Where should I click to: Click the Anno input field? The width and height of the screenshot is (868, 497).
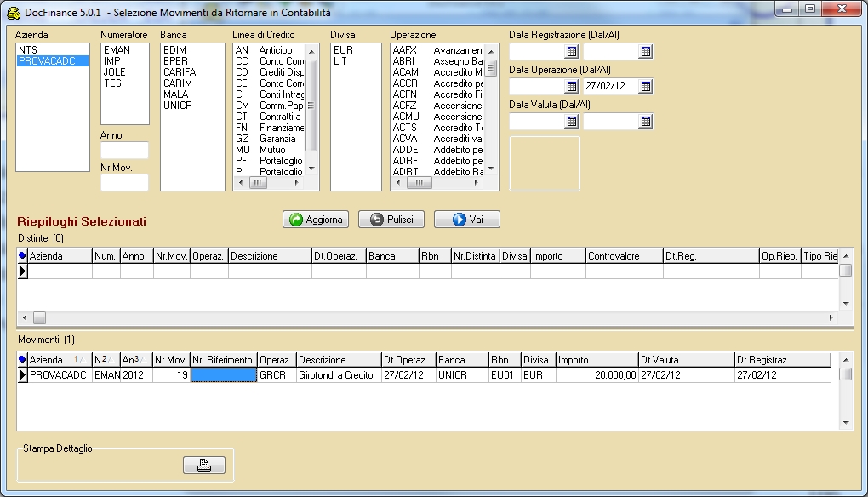(x=124, y=151)
